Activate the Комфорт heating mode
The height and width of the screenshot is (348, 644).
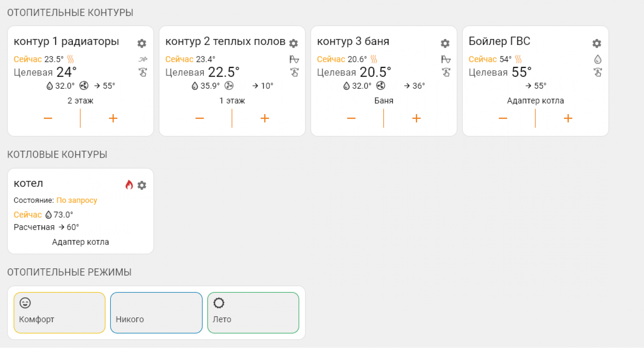pyautogui.click(x=60, y=313)
